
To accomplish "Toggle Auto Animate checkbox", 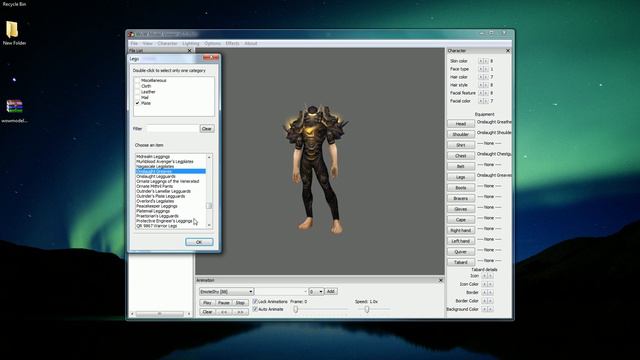I will [255, 309].
